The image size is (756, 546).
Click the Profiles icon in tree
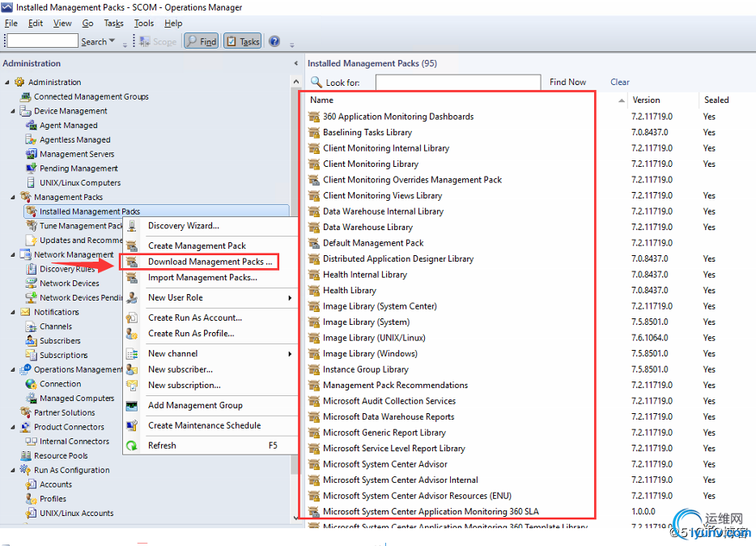(31, 499)
